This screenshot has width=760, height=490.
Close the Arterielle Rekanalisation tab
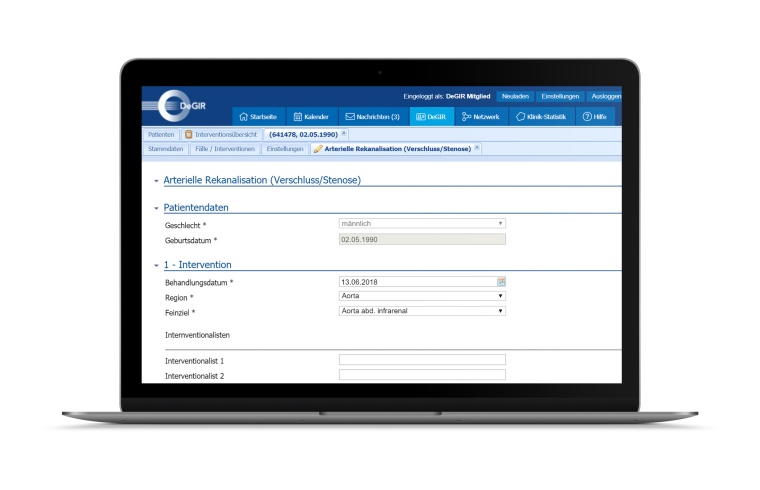(x=477, y=148)
